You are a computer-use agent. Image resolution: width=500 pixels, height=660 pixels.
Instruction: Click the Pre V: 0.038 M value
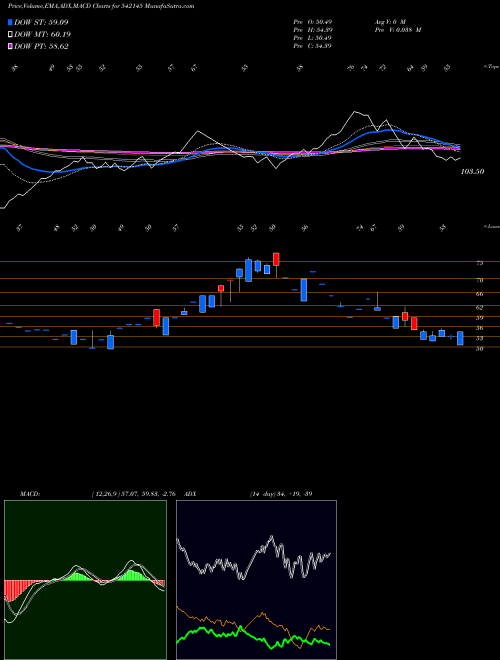397,30
